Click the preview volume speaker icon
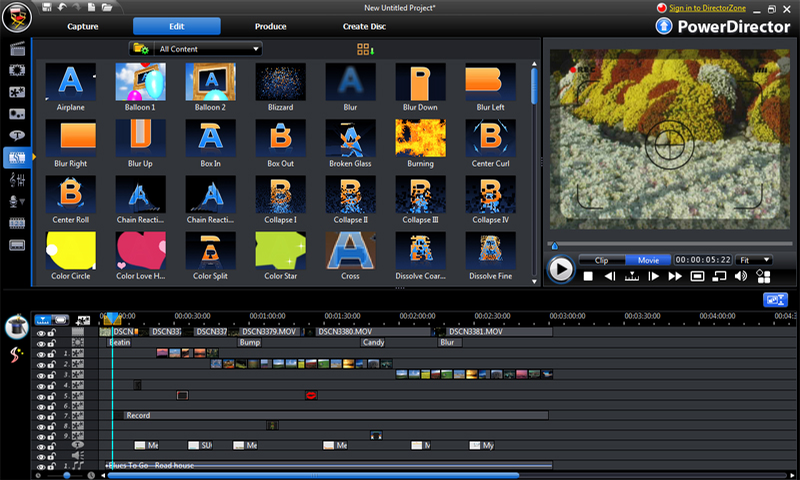Viewport: 800px width, 480px height. pyautogui.click(x=741, y=276)
